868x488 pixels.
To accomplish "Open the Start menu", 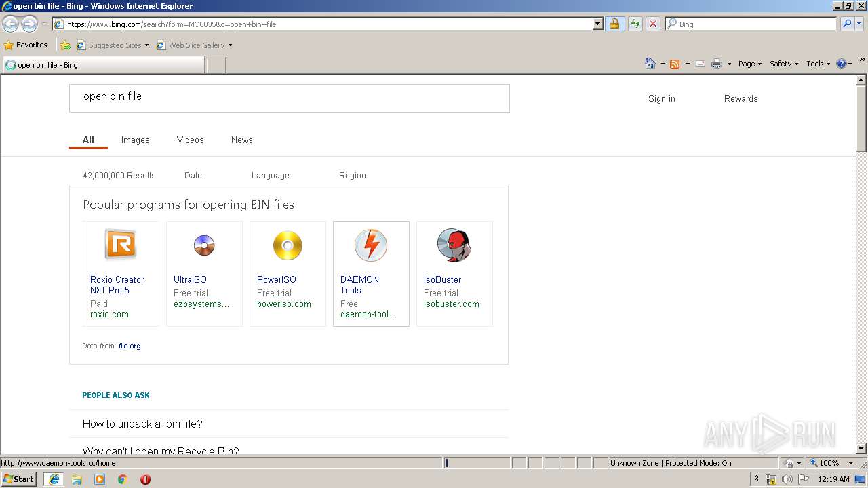I will (19, 479).
